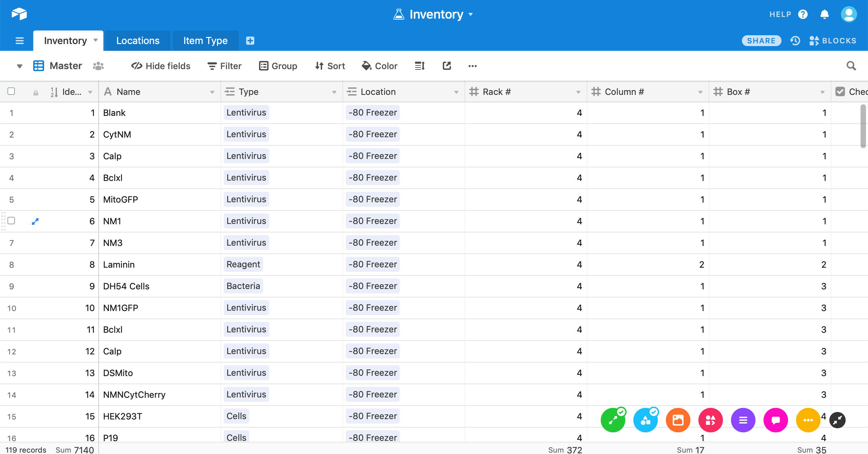The height and width of the screenshot is (454, 868).
Task: Click the notifications bell icon
Action: pos(824,14)
